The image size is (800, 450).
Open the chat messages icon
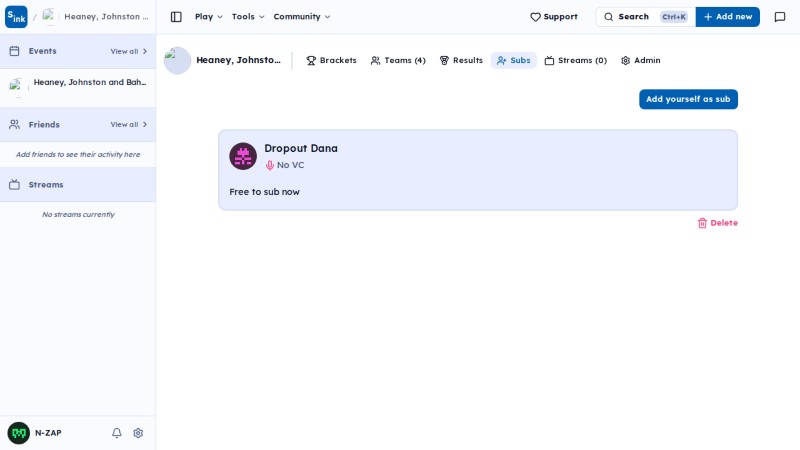[780, 17]
